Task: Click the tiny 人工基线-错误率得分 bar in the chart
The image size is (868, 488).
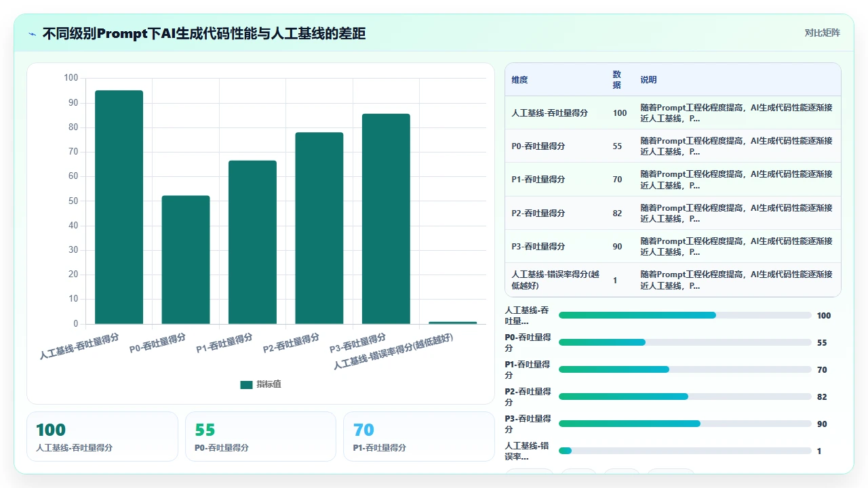Action: click(x=453, y=323)
